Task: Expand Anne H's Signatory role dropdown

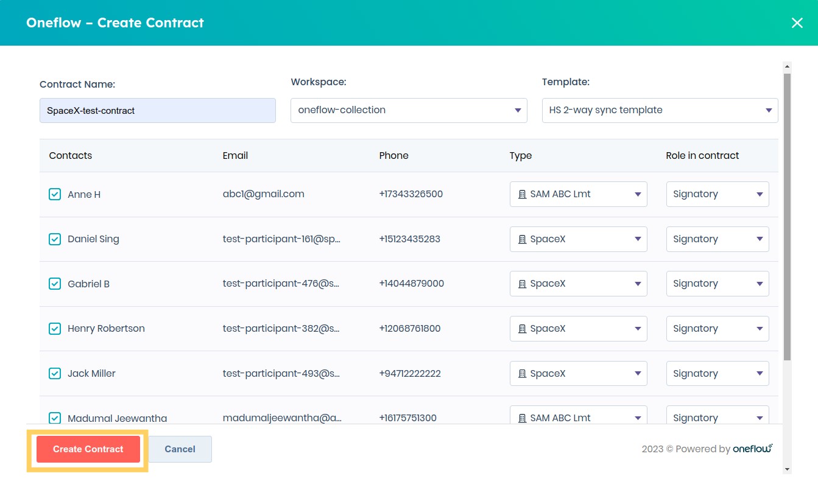Action: pos(717,194)
